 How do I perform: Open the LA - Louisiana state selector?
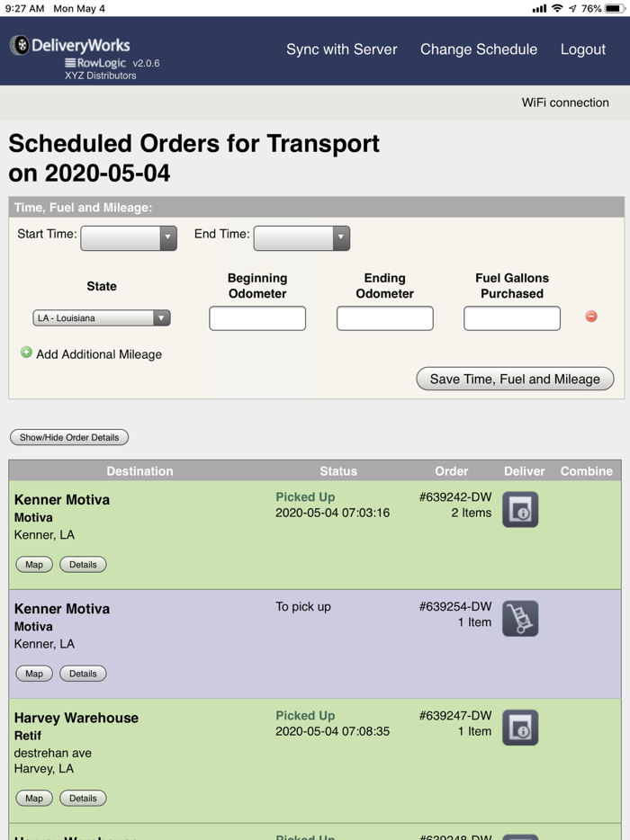pos(101,317)
